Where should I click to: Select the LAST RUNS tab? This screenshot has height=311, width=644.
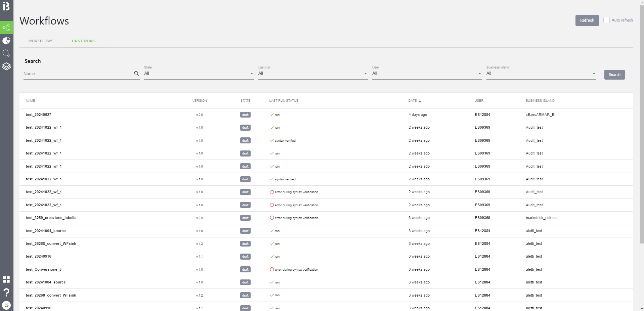(84, 41)
